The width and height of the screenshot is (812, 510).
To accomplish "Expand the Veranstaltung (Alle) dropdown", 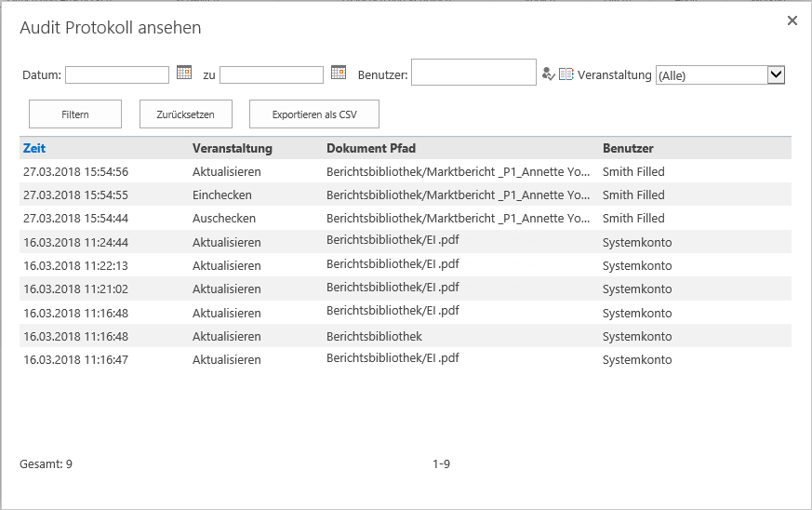I will click(x=776, y=75).
